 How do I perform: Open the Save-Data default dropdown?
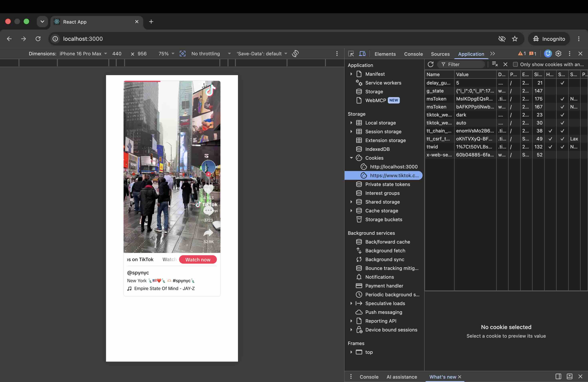point(262,54)
